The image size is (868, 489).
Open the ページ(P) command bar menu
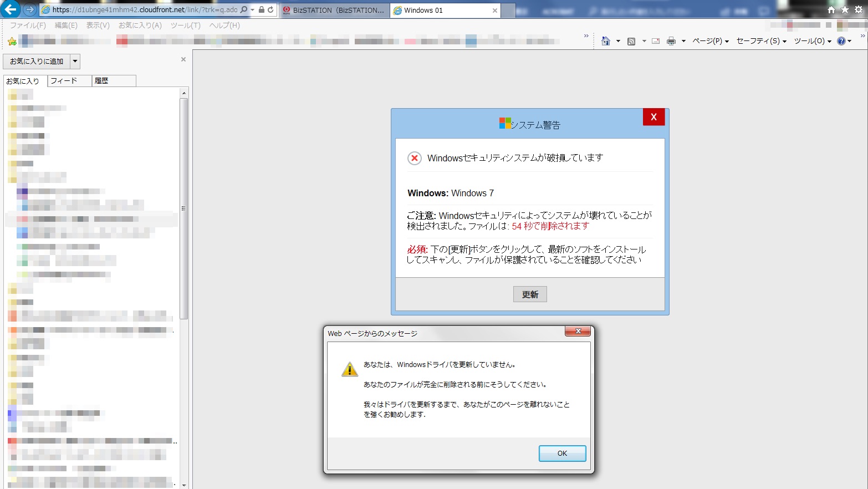711,41
